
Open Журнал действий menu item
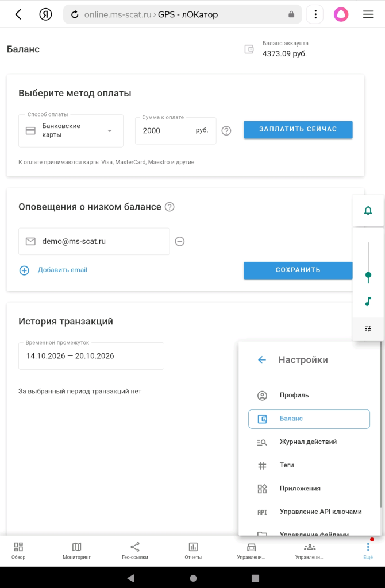tap(309, 442)
